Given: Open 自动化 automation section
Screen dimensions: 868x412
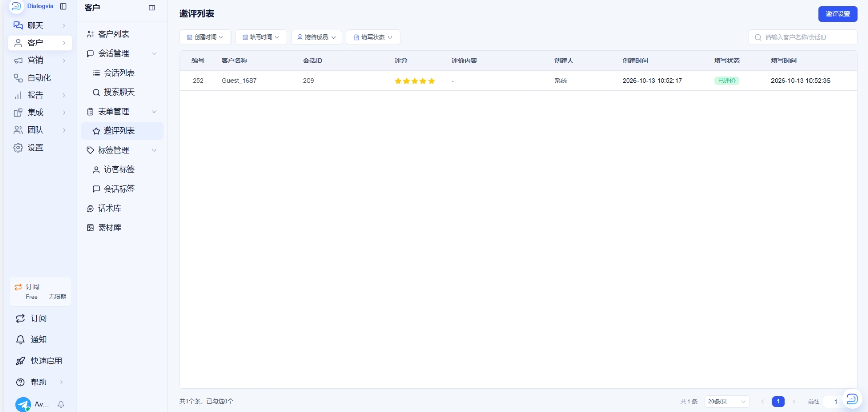Looking at the screenshot, I should (40, 78).
